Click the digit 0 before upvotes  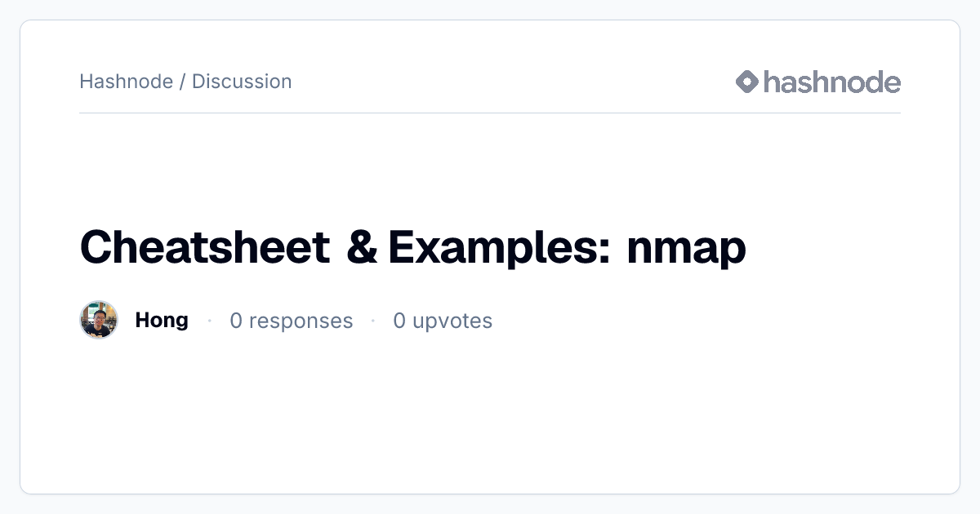click(399, 321)
